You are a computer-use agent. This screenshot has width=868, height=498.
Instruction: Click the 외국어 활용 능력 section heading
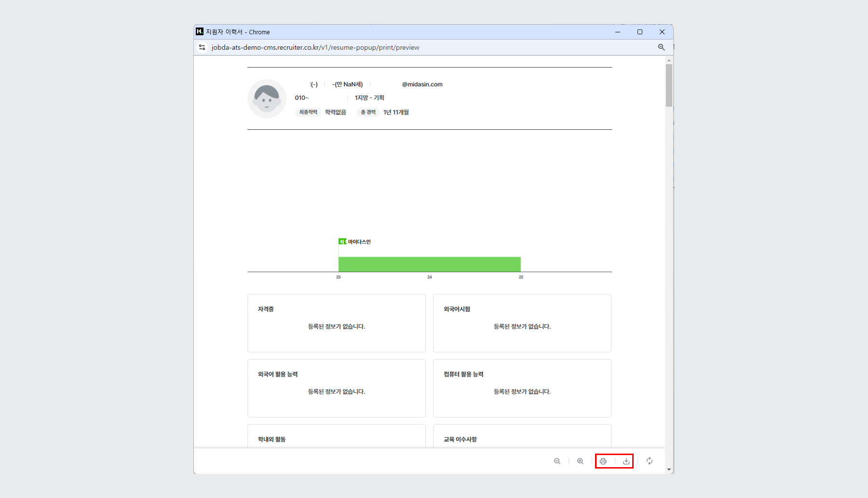click(278, 374)
